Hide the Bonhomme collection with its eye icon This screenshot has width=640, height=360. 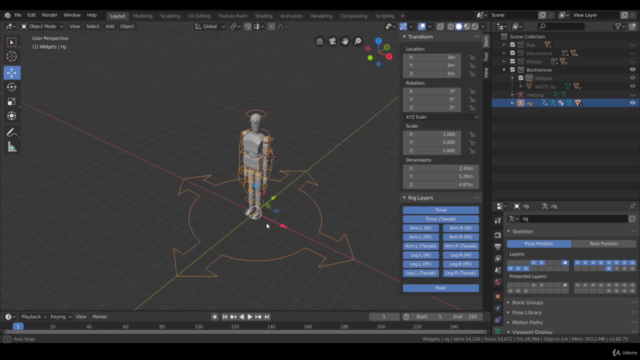(x=632, y=70)
